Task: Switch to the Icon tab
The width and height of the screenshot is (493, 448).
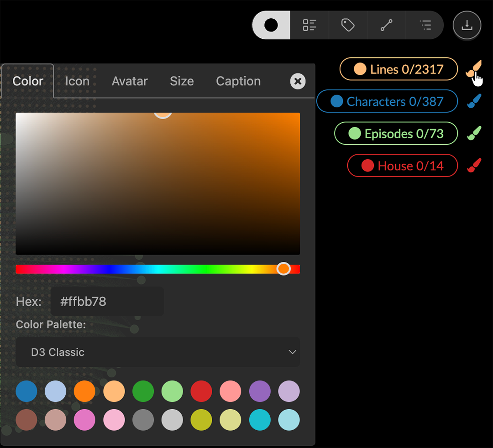Action: pyautogui.click(x=77, y=81)
